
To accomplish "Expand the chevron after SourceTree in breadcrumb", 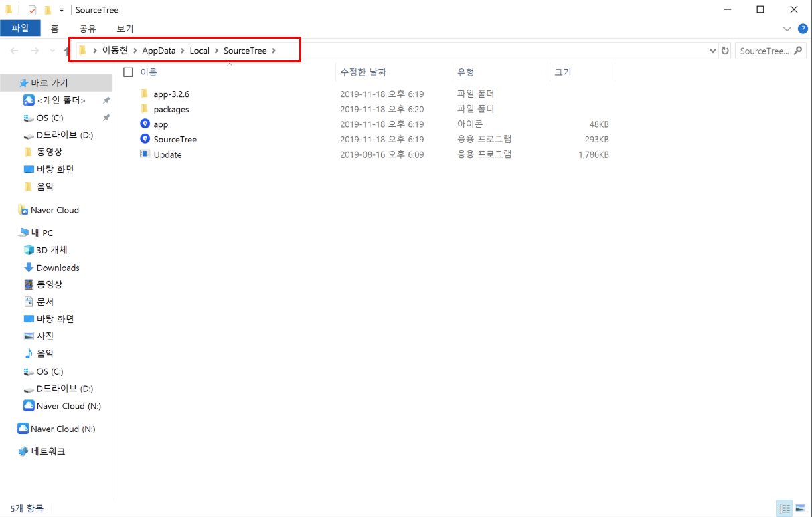I will [274, 51].
